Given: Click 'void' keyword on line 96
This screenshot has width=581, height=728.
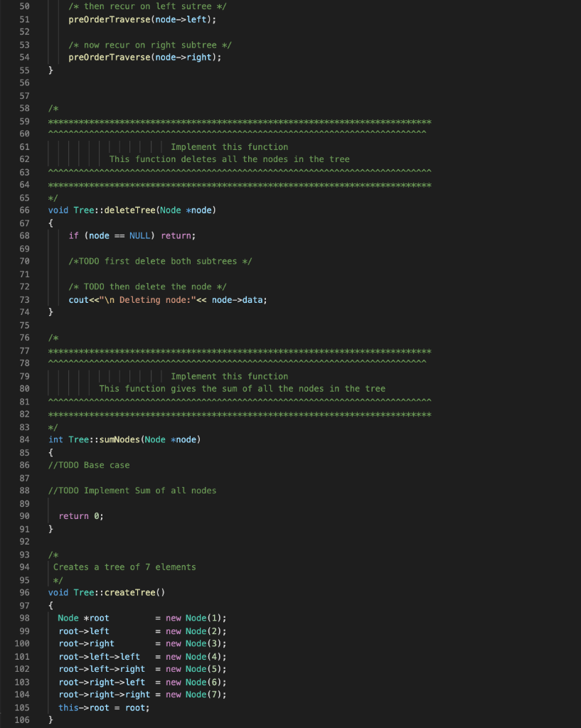Looking at the screenshot, I should pyautogui.click(x=58, y=593).
